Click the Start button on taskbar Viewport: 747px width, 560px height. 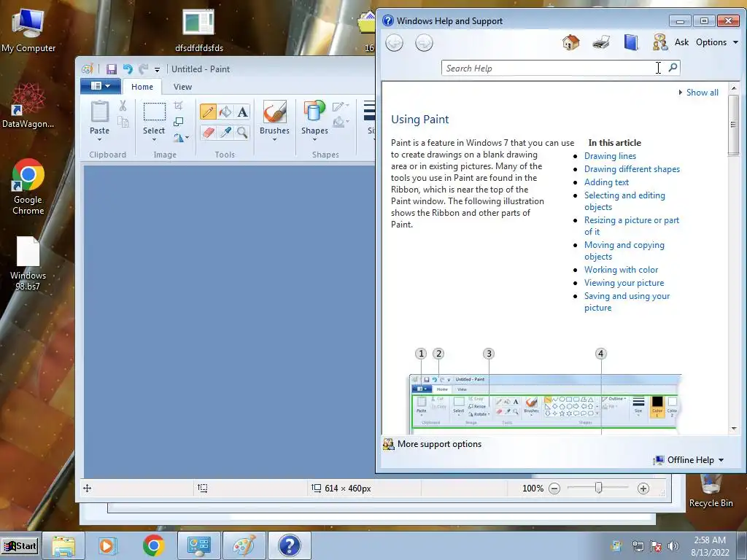[20, 545]
